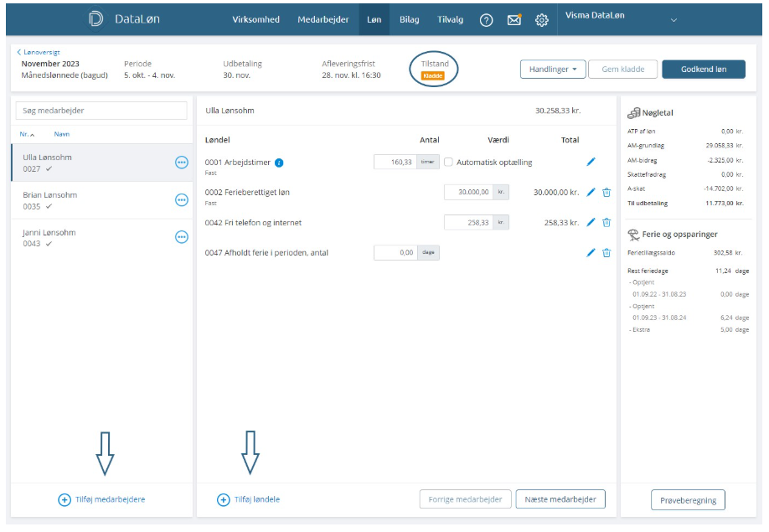Expand the Handlinger dropdown
This screenshot has height=532, width=769.
tap(552, 70)
